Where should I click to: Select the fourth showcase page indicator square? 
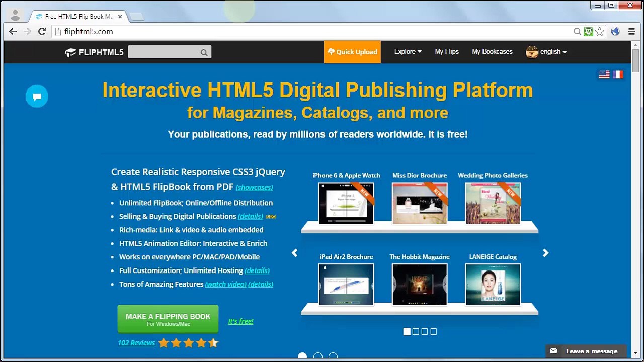click(434, 331)
